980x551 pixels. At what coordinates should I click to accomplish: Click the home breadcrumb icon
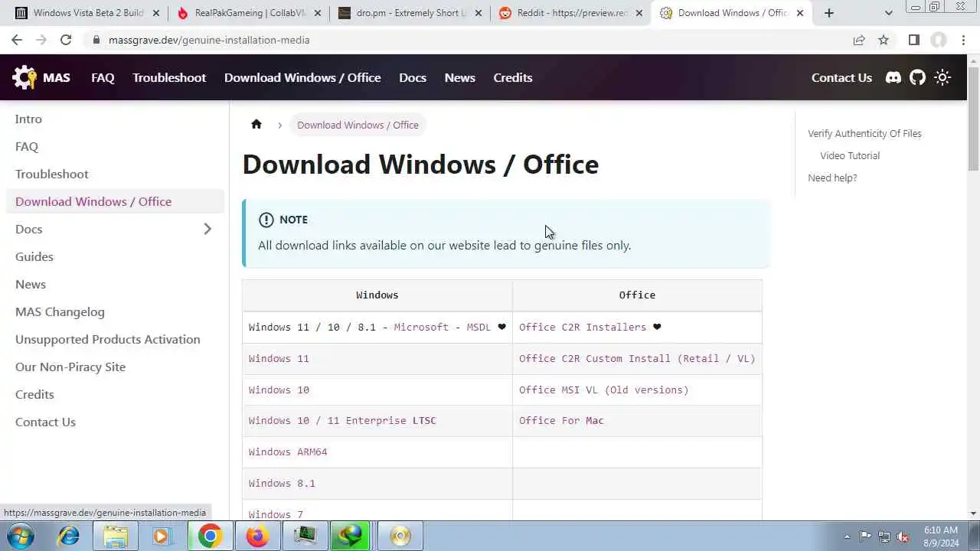pyautogui.click(x=256, y=124)
